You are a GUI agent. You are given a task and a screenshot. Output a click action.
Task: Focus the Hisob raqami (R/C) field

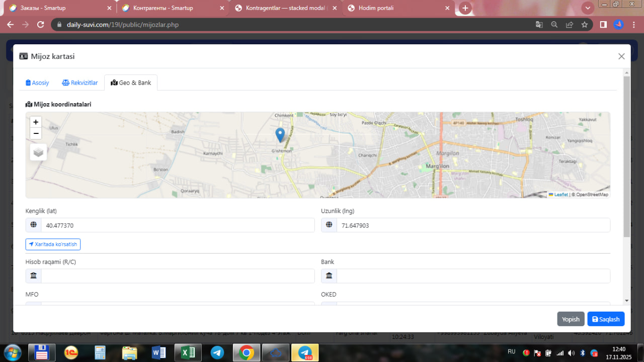pyautogui.click(x=178, y=276)
